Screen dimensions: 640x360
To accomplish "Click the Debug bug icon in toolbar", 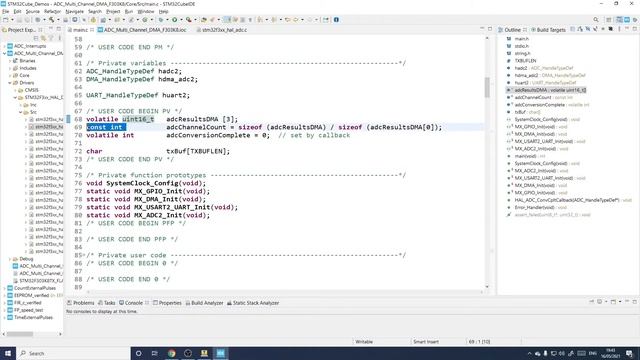I will click(161, 20).
